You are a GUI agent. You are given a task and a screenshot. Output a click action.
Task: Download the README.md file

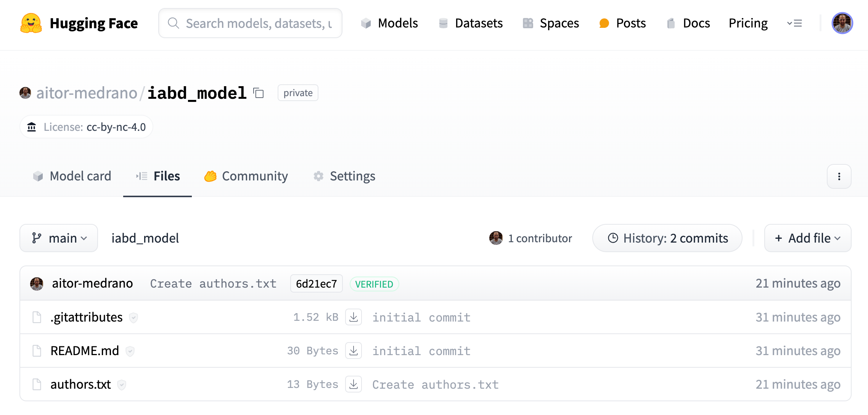click(x=354, y=351)
